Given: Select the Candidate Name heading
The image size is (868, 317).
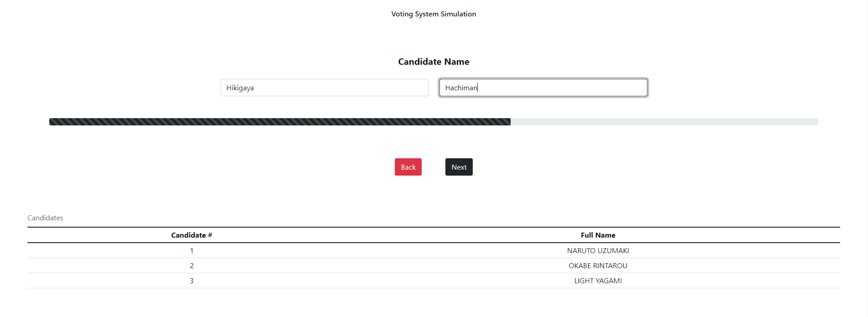Looking at the screenshot, I should (x=434, y=62).
